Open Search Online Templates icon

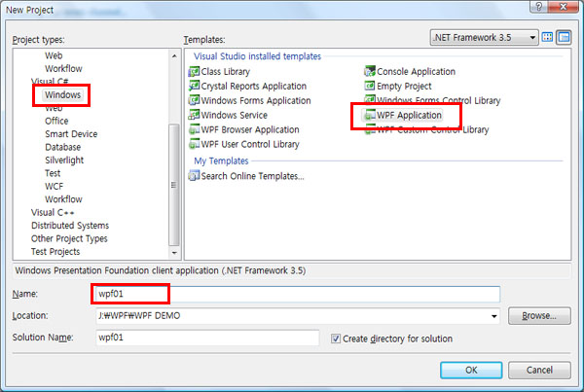(x=194, y=175)
